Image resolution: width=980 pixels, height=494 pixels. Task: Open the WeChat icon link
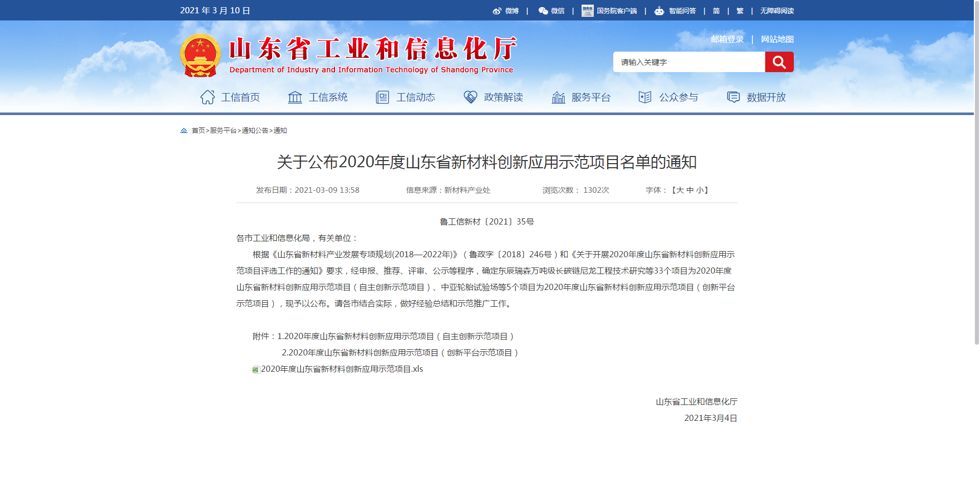coord(543,11)
